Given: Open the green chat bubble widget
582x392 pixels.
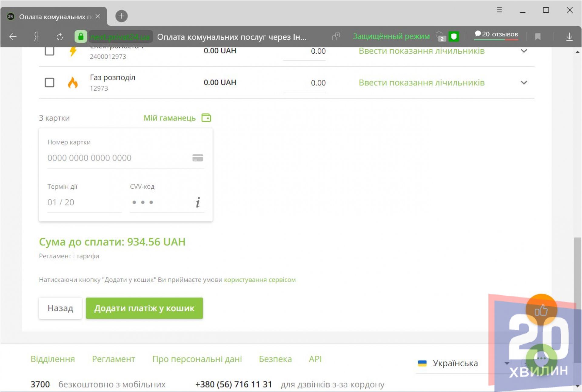Looking at the screenshot, I should click(541, 358).
